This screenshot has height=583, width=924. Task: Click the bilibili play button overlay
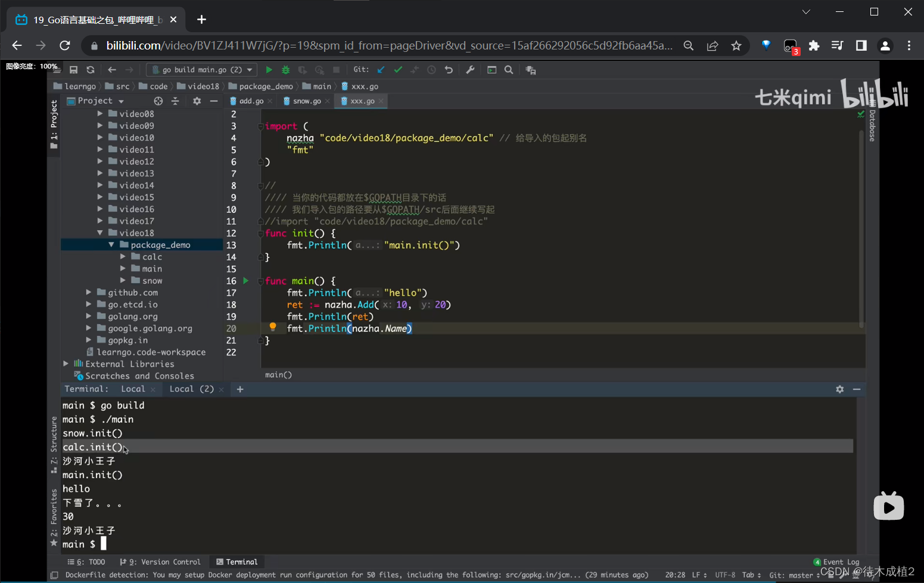click(889, 507)
